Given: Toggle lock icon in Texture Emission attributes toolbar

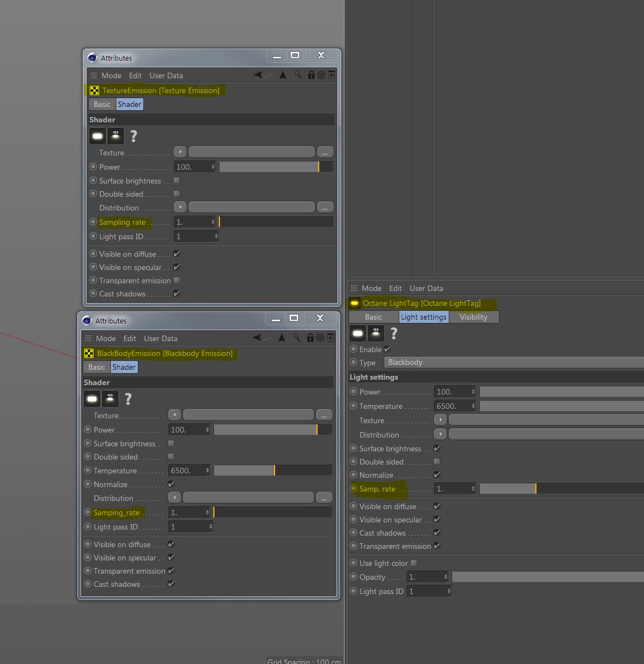Looking at the screenshot, I should coord(312,75).
